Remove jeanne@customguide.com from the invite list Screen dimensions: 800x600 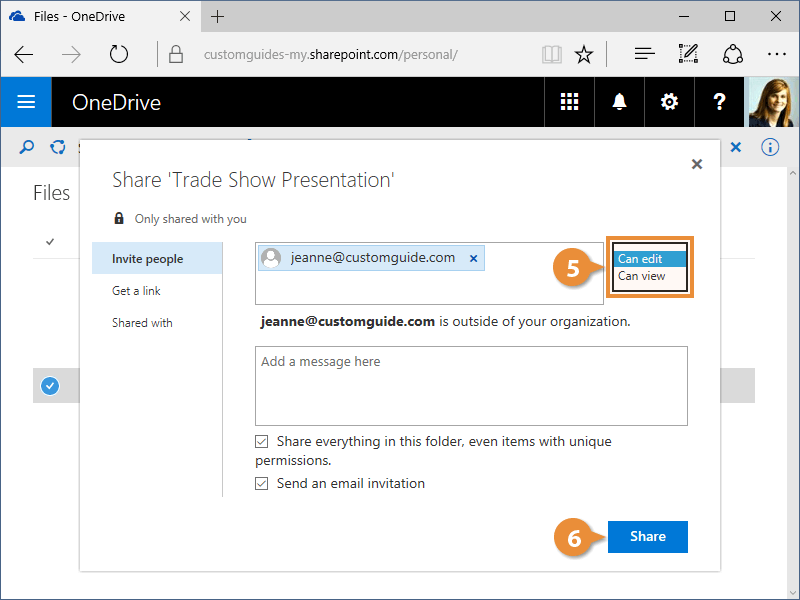pyautogui.click(x=474, y=258)
